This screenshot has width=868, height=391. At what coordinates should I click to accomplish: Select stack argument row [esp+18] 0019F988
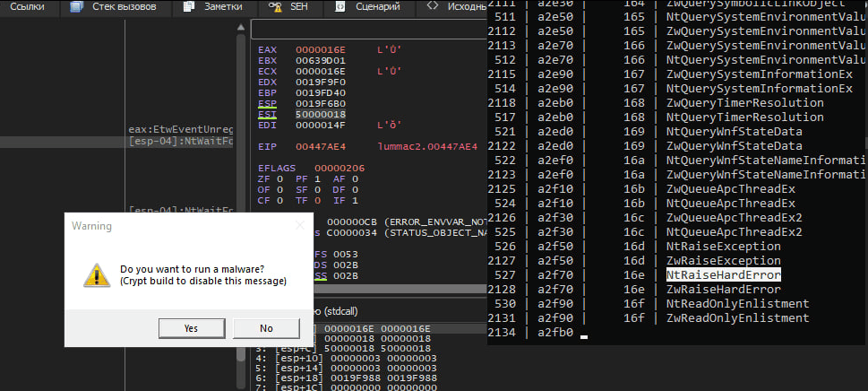pyautogui.click(x=348, y=378)
